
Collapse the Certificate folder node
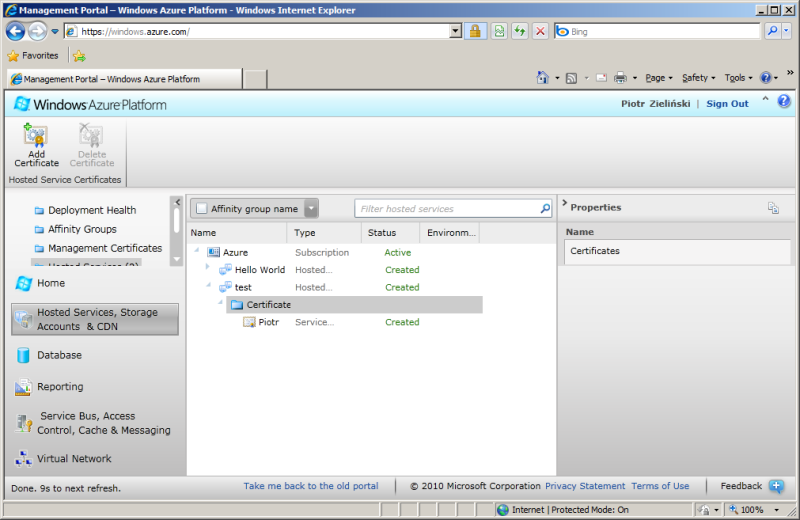click(220, 302)
